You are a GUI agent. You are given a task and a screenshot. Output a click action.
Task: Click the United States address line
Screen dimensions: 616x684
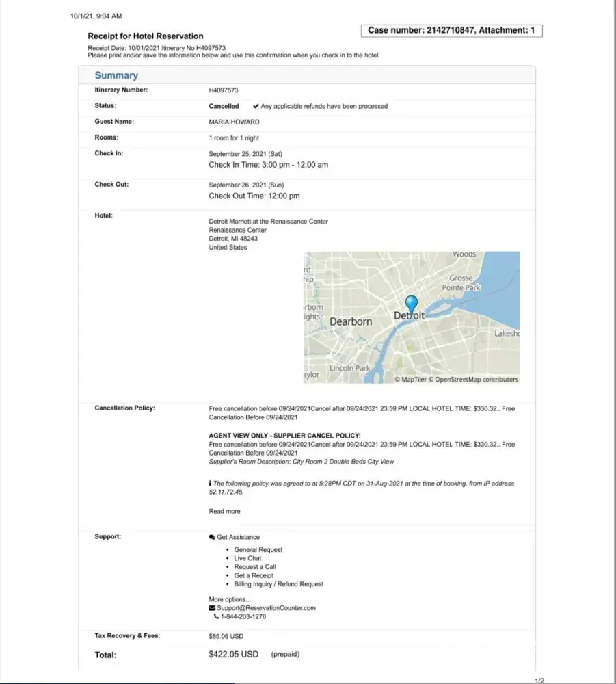[x=228, y=248]
